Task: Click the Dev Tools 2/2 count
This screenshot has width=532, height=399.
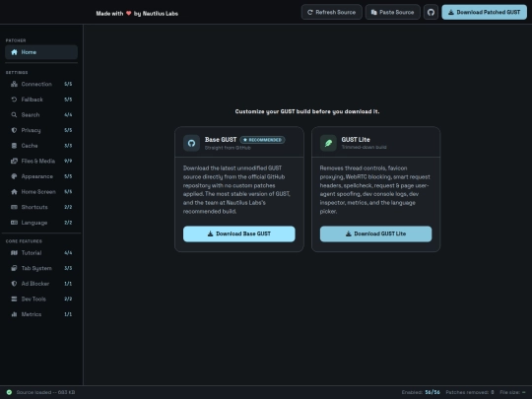Action: pos(68,299)
